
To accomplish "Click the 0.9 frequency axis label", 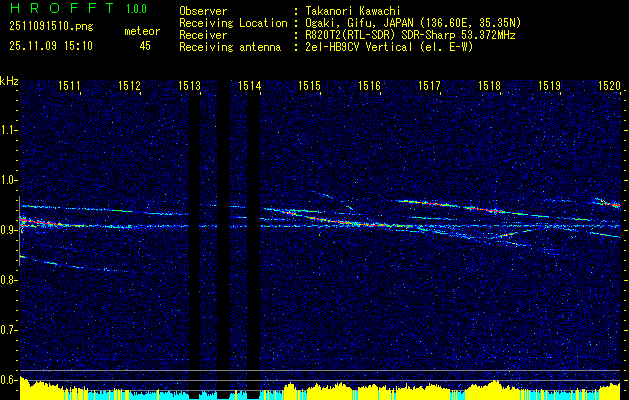I will click(9, 230).
